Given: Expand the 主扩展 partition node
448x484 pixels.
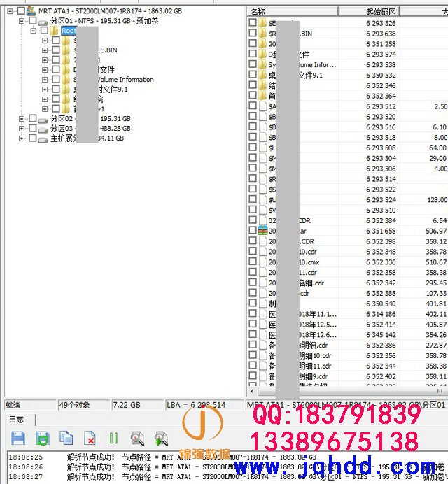Looking at the screenshot, I should click(x=22, y=138).
